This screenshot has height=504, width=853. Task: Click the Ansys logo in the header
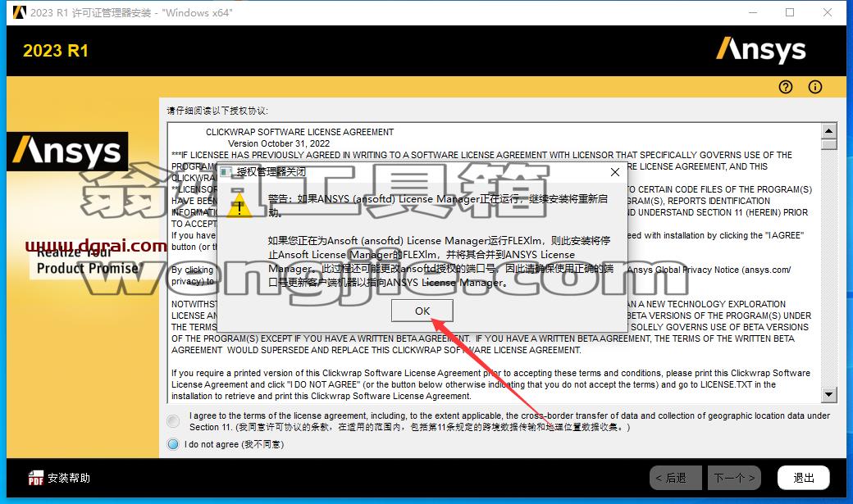click(x=760, y=49)
